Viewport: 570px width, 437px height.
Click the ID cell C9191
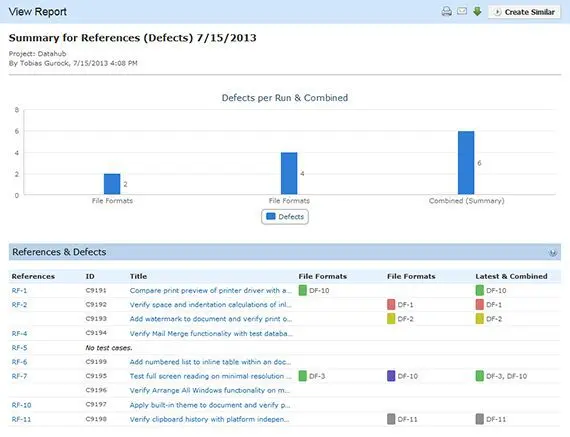point(96,290)
